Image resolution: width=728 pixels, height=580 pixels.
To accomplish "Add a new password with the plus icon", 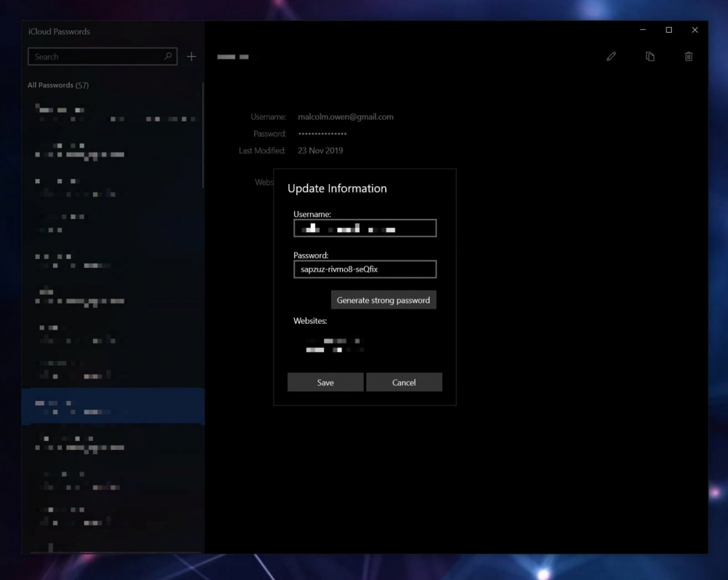I will point(191,56).
